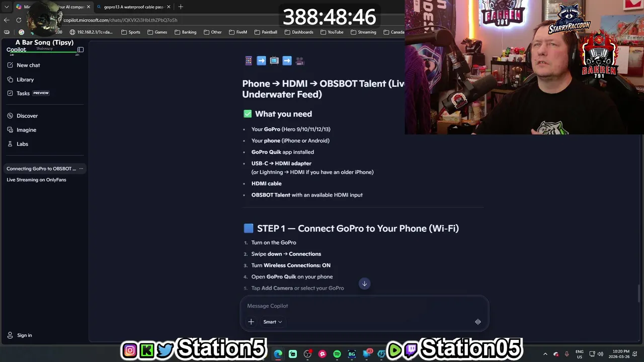Click 'Turn Wireless Connections: ON' step
The width and height of the screenshot is (644, 362).
(291, 265)
